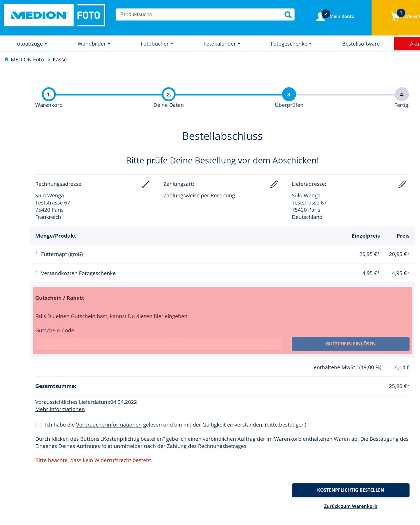Screen dimensions: 420x525
Task: Expand the Wandbilder dropdown menu
Action: [94, 44]
